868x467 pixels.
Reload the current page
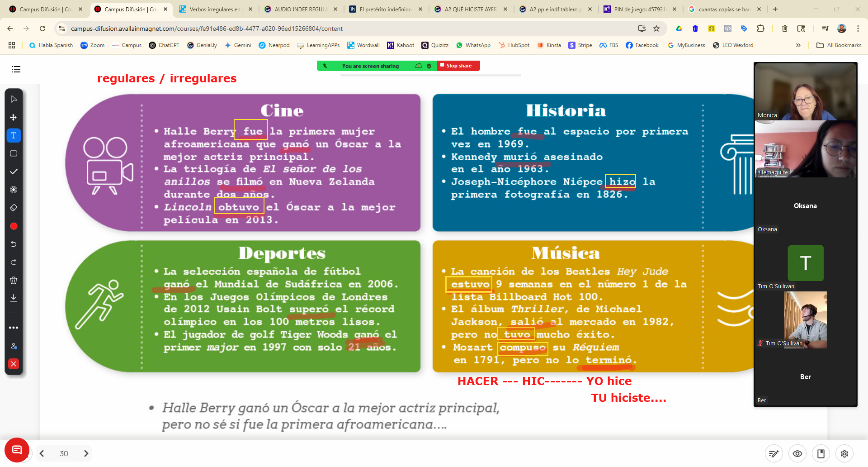42,29
